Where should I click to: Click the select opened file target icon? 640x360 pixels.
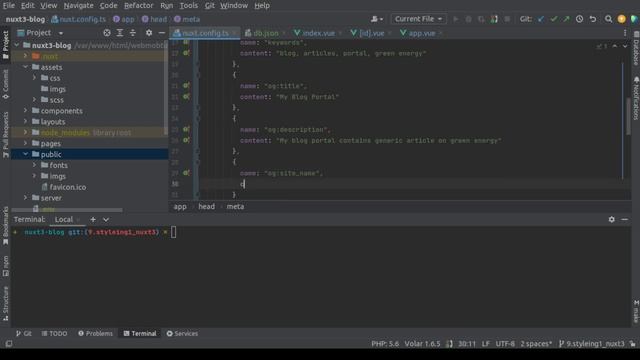pos(107,33)
